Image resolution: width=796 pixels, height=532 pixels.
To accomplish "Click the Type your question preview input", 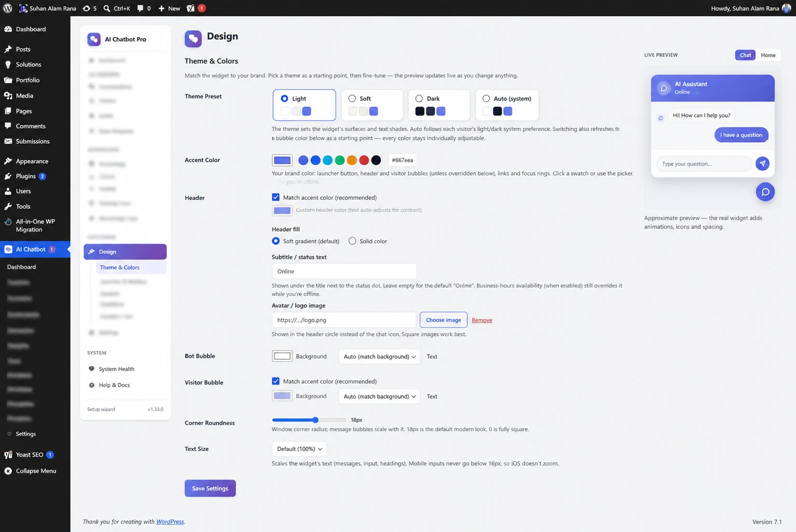I will [704, 164].
